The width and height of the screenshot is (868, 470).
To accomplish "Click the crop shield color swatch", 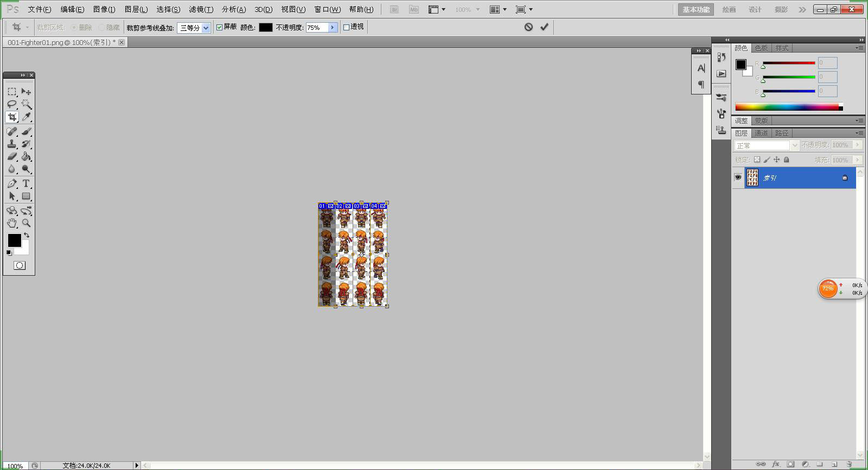I will click(266, 27).
